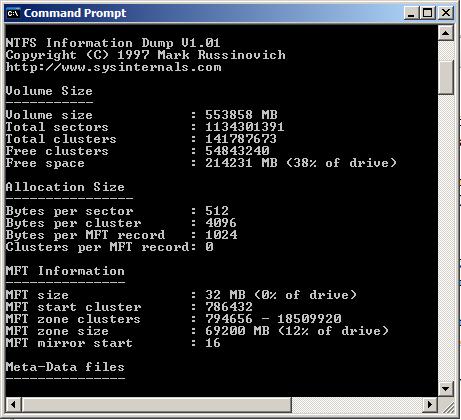The height and width of the screenshot is (420, 461).
Task: Maximize the Command Prompt window
Action: [428, 13]
